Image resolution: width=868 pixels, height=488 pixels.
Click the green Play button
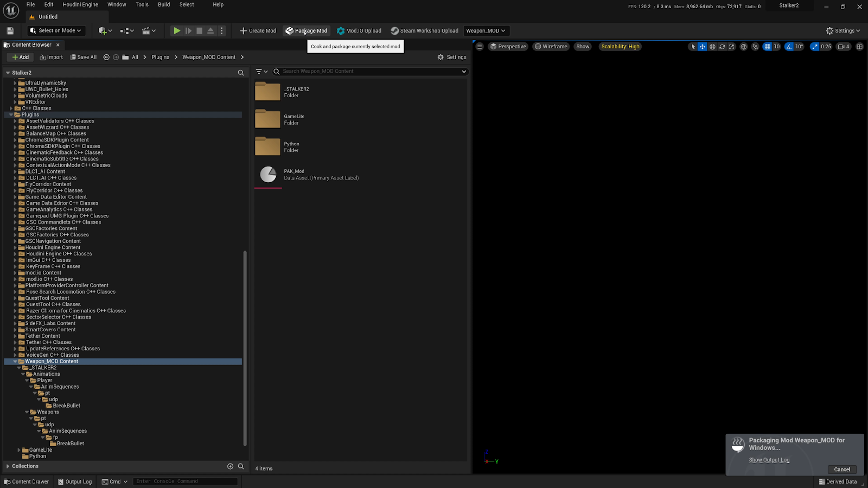pos(177,31)
